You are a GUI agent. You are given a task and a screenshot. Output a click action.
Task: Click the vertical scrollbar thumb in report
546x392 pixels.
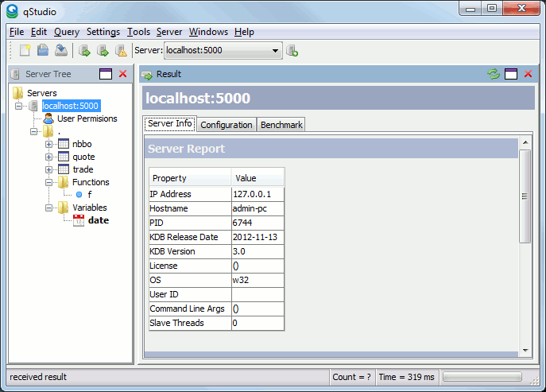(525, 196)
